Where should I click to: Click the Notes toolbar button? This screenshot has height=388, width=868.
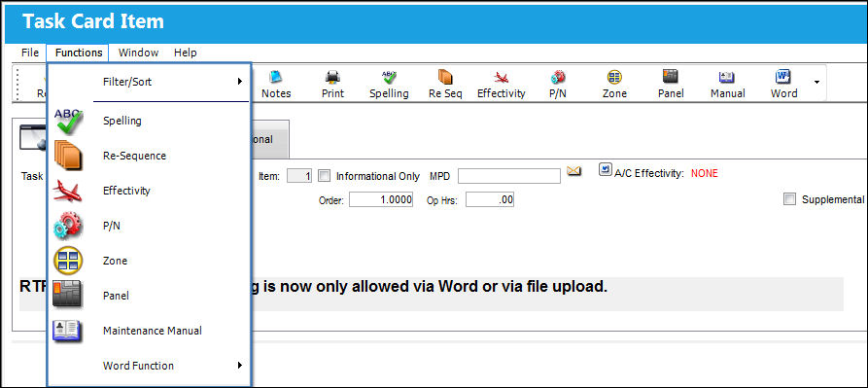(x=276, y=85)
